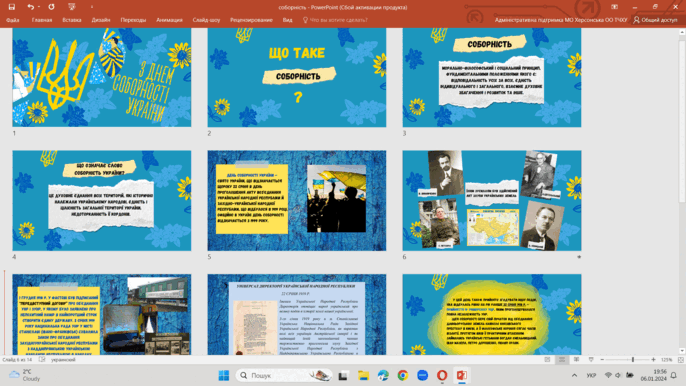This screenshot has width=686, height=386.
Task: Select slide 2 'Що таке соборність' thumbnail
Action: click(x=297, y=77)
